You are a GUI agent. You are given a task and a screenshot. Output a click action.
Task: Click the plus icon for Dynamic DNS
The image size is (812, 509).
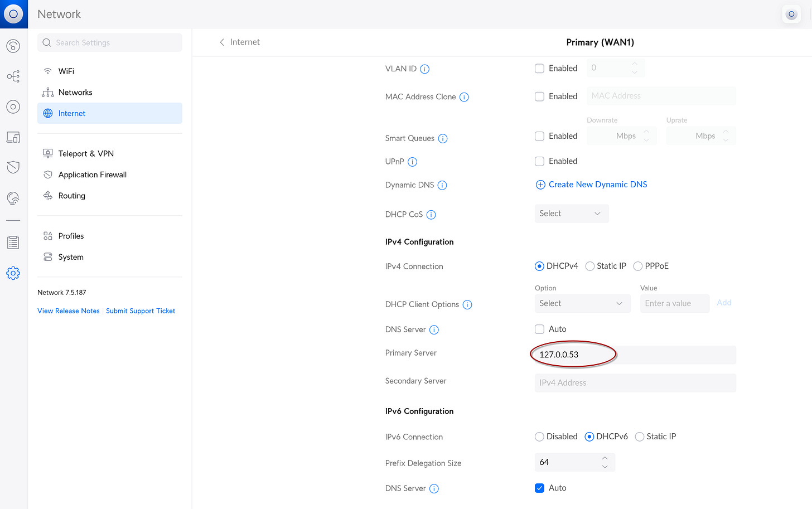pyautogui.click(x=540, y=185)
